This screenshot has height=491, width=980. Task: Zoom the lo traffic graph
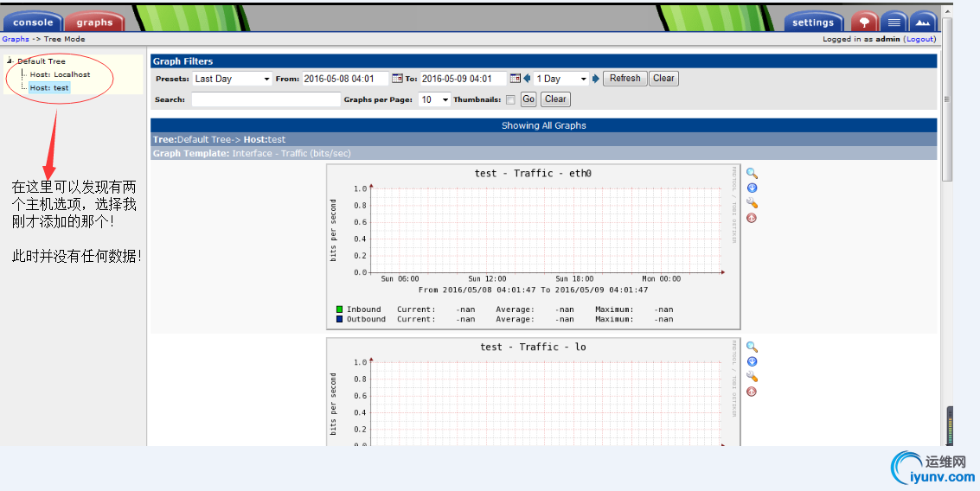(752, 348)
